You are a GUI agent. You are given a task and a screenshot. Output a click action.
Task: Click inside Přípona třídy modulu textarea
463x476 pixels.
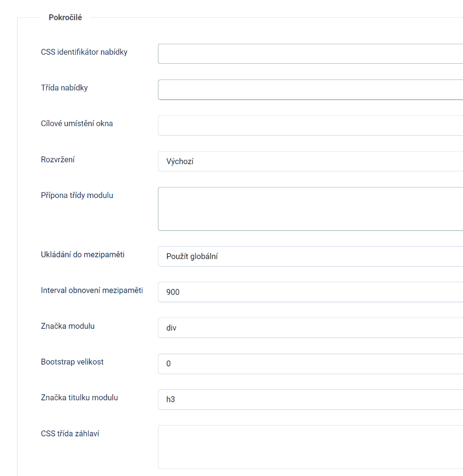pos(310,209)
